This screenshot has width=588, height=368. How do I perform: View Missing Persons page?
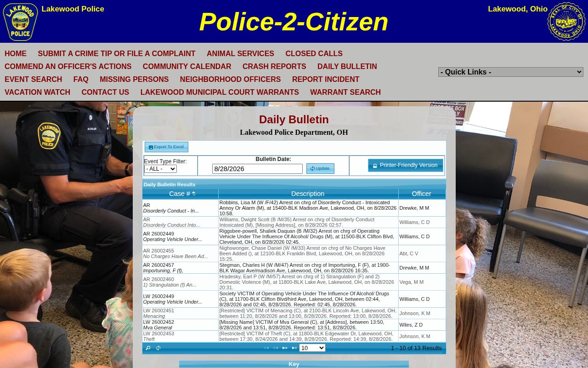pos(134,79)
